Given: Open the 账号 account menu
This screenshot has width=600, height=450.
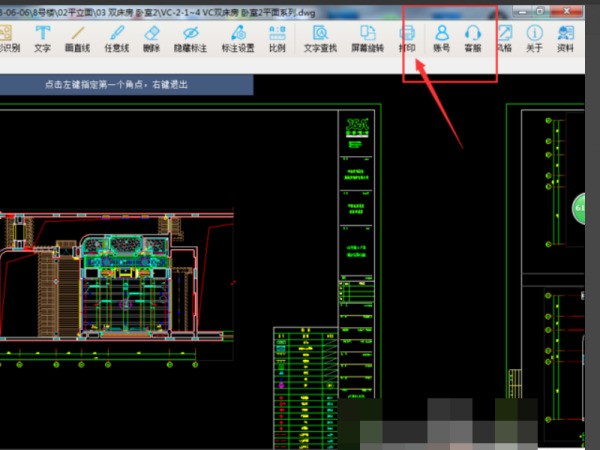Looking at the screenshot, I should 442,38.
